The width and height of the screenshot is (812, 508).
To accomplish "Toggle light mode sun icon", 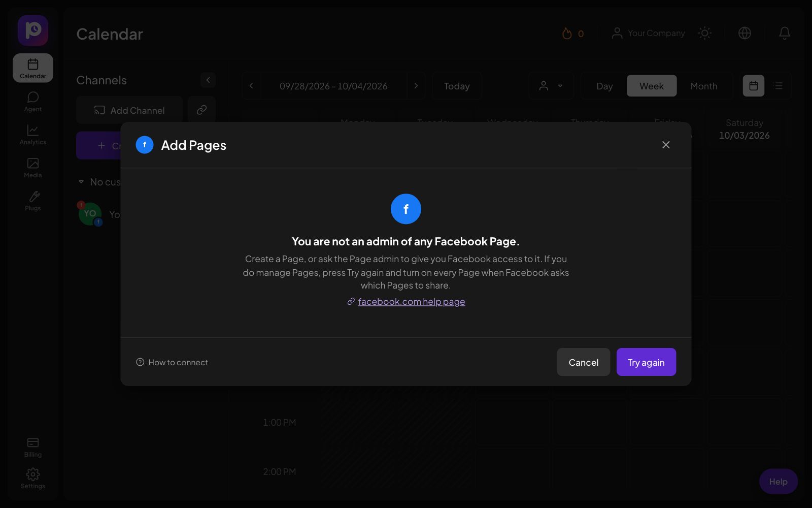I will (x=704, y=33).
